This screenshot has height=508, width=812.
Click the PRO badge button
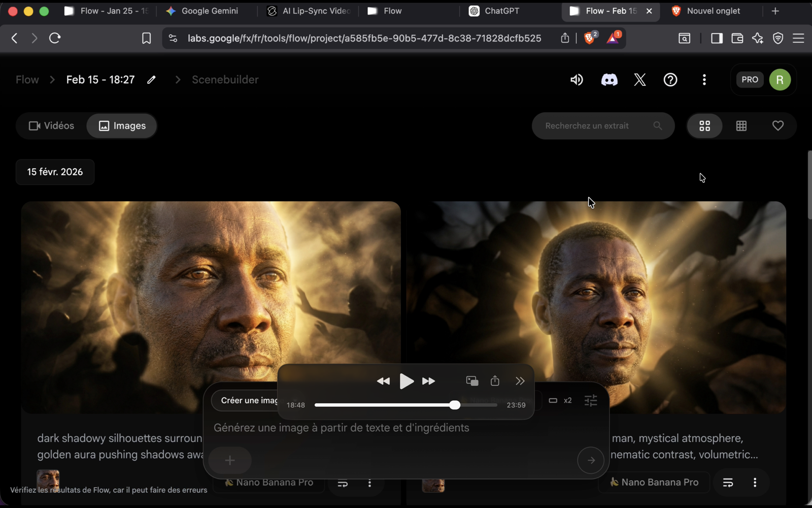pyautogui.click(x=750, y=80)
